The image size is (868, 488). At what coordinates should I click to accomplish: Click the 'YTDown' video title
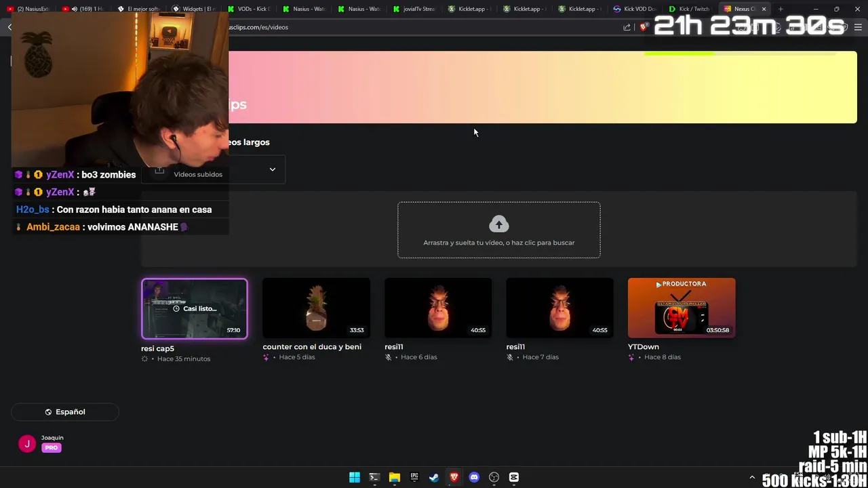pos(644,346)
